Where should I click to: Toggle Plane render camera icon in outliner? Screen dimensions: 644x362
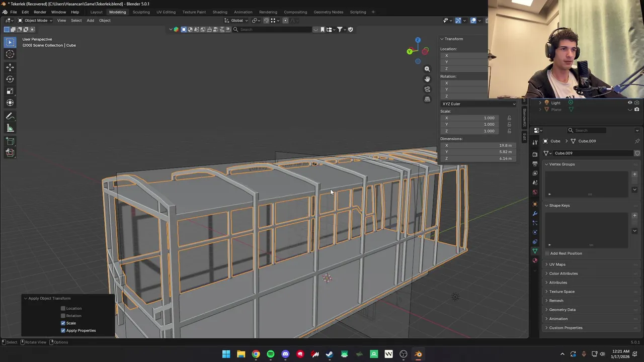coord(637,109)
